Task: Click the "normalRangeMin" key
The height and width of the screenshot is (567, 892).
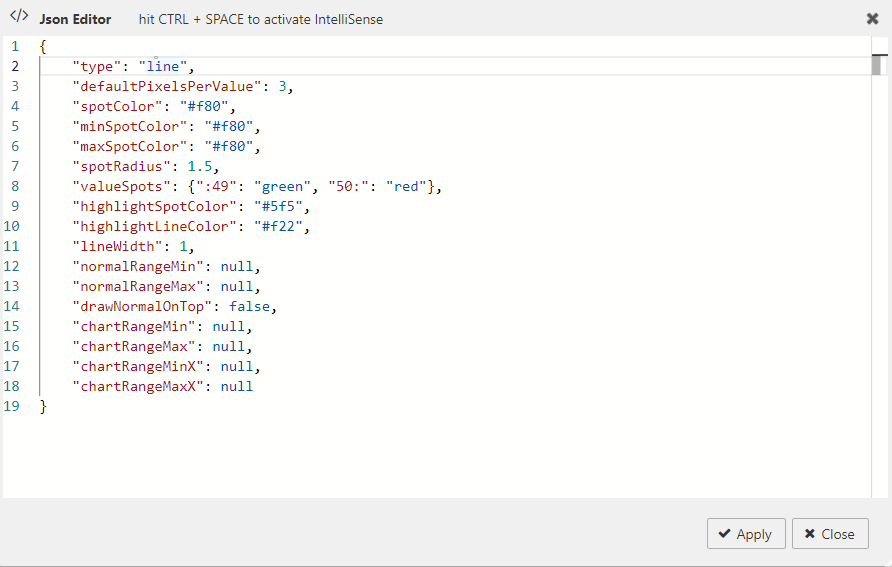Action: tap(134, 267)
